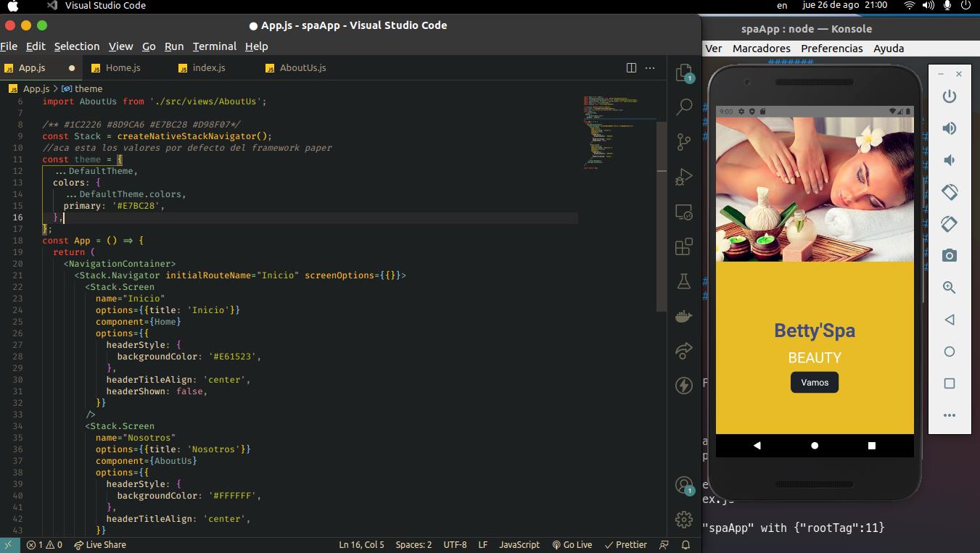Click emulator toolbar Back triangle
This screenshot has width=980, height=553.
pyautogui.click(x=949, y=320)
